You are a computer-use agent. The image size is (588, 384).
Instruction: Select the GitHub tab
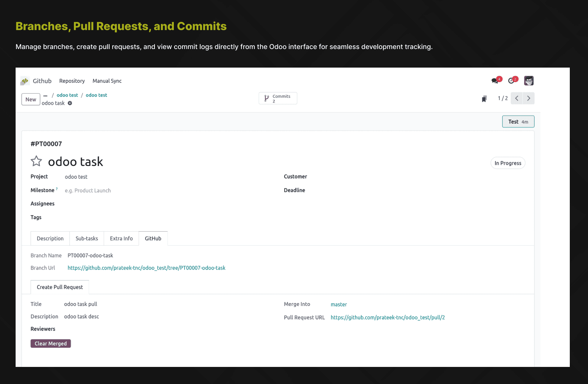point(153,238)
